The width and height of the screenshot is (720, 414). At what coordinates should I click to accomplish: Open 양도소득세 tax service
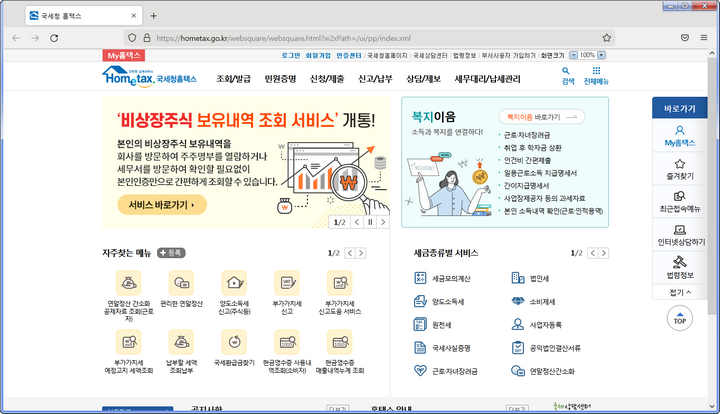(439, 302)
